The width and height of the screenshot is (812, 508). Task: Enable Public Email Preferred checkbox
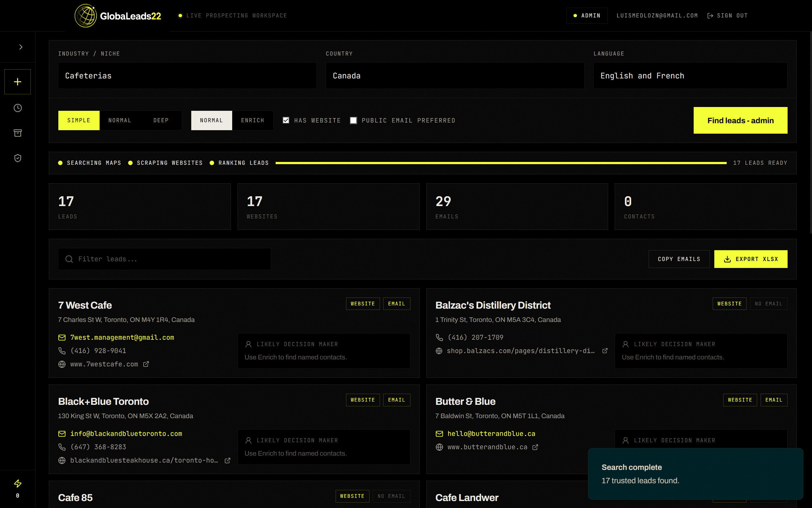353,120
